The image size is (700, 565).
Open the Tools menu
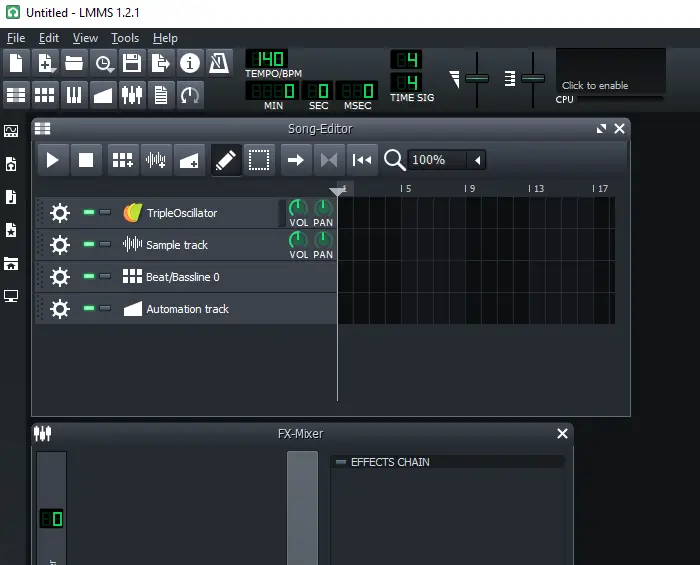coord(125,38)
